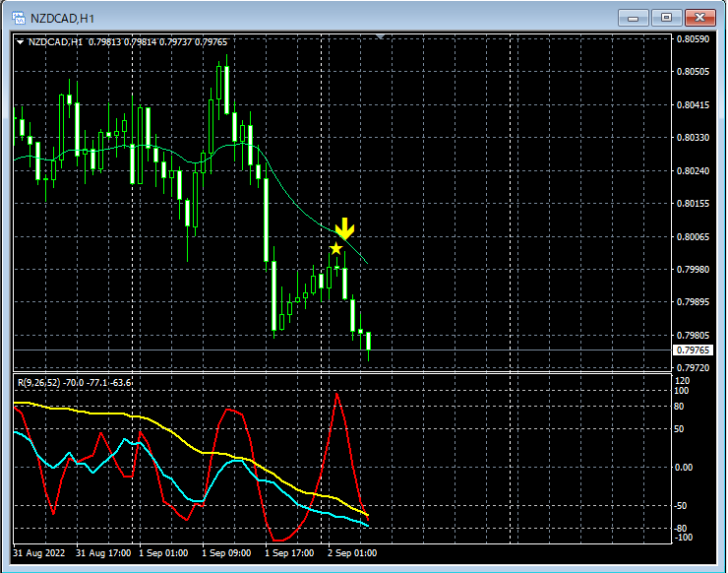Click the 2 Sep 01:00 time label
This screenshot has height=573, width=728.
click(x=352, y=553)
